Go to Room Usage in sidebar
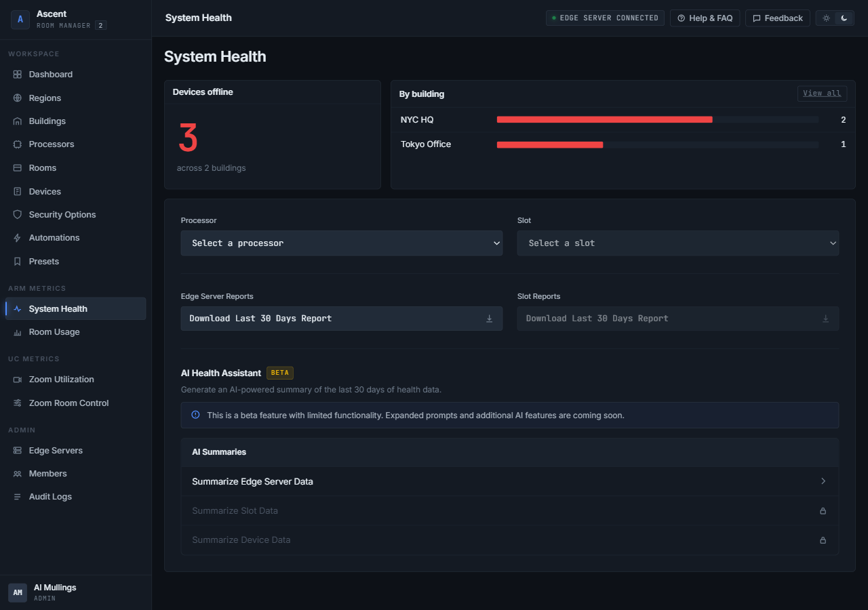The height and width of the screenshot is (610, 868). click(x=76, y=332)
